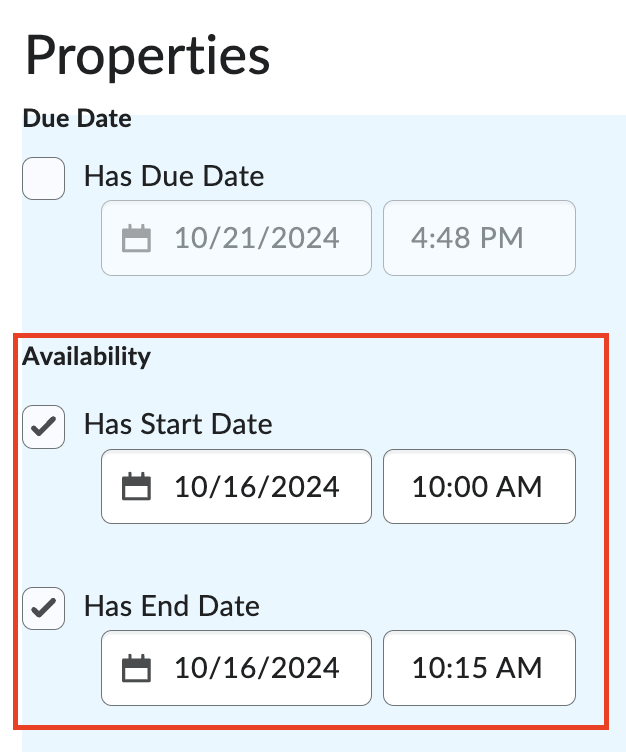Open the Start Date calendar icon

(136, 486)
